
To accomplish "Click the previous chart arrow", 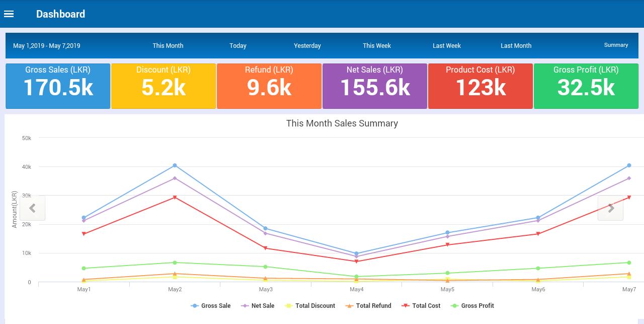I will (33, 208).
